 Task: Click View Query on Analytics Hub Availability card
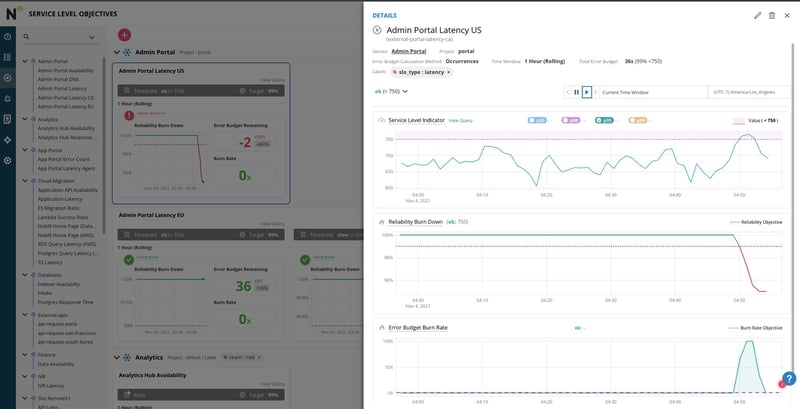click(272, 384)
